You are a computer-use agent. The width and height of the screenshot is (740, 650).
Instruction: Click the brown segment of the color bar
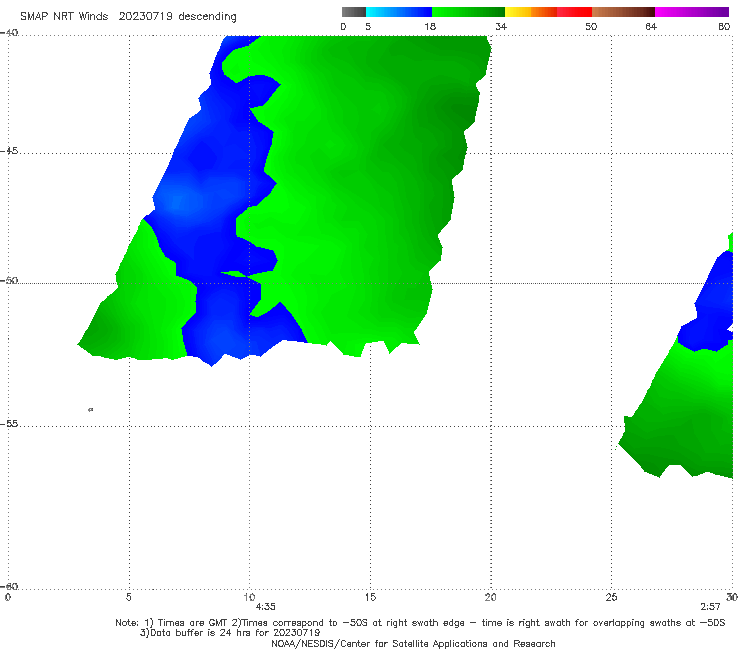[x=623, y=12]
